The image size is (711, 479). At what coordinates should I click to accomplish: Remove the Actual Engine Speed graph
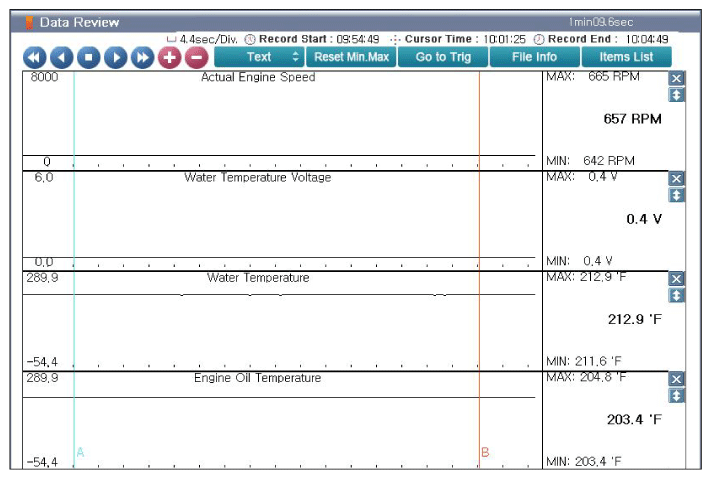[677, 79]
